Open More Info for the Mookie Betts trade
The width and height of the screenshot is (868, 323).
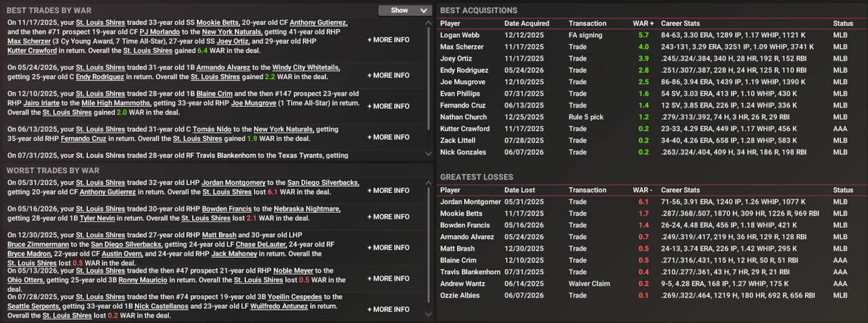[389, 40]
